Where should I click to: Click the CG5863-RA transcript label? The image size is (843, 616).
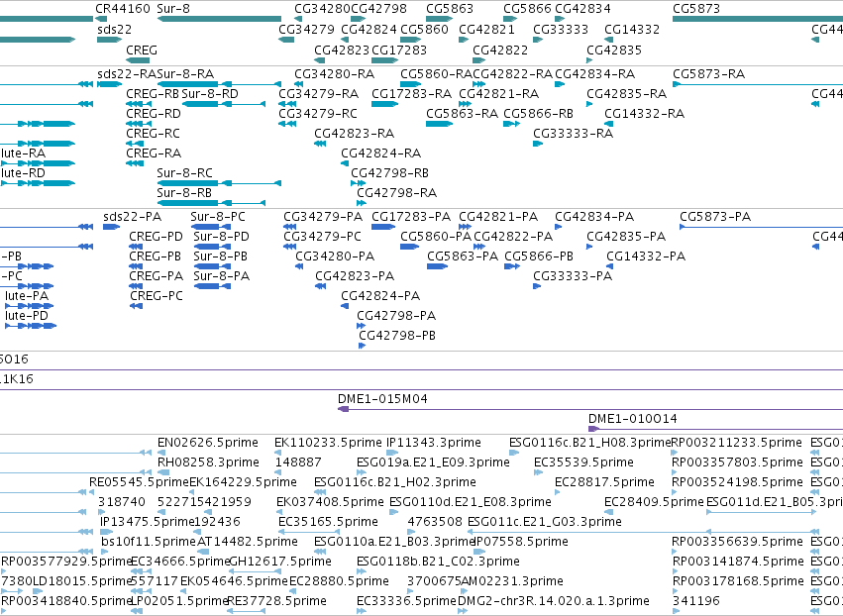pyautogui.click(x=463, y=114)
